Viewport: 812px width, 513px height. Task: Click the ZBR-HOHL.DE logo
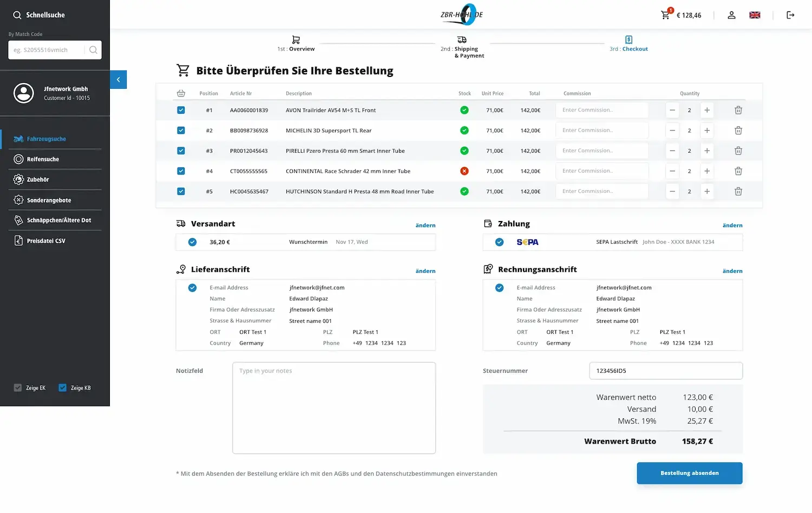coord(462,15)
